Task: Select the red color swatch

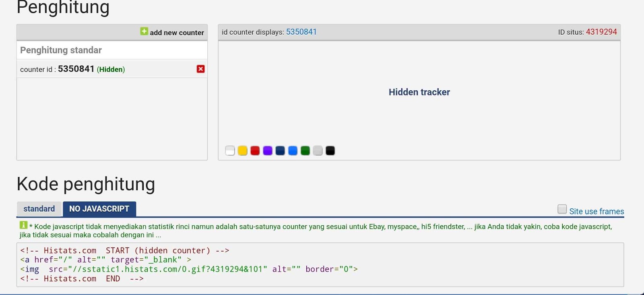Action: pyautogui.click(x=255, y=151)
